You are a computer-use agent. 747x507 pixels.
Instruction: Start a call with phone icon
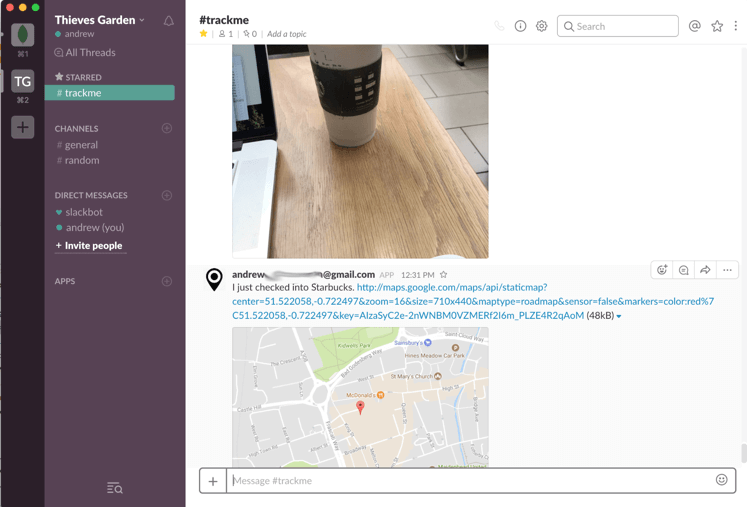(499, 26)
